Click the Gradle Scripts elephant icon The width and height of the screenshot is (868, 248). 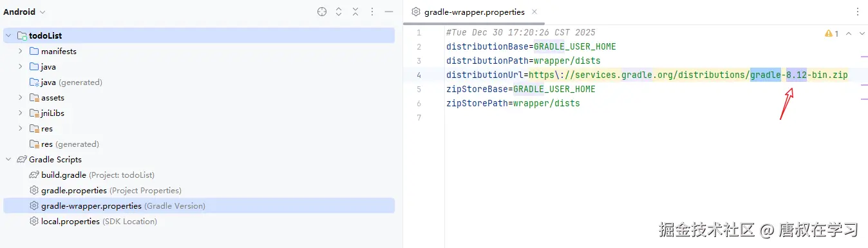(22, 159)
